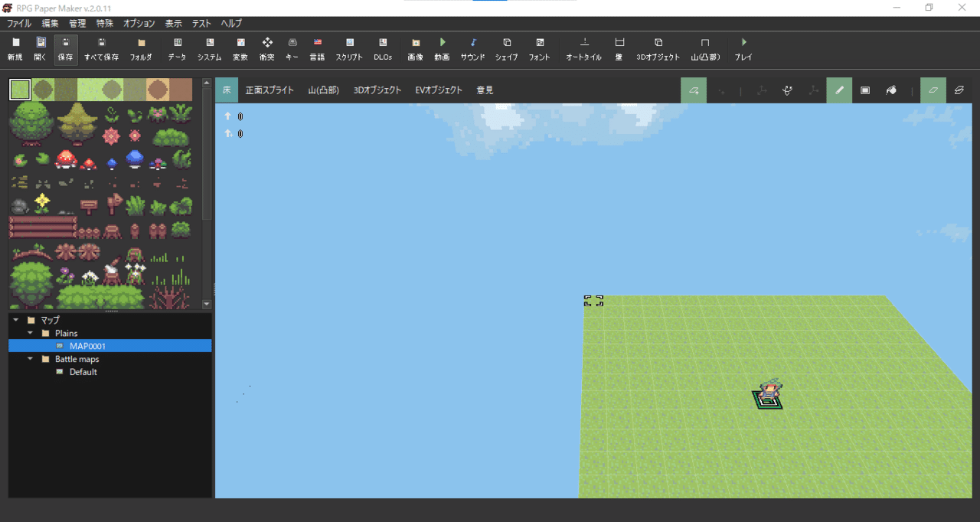The image size is (980, 522).
Task: Activate the land selection tool
Action: pyautogui.click(x=694, y=90)
